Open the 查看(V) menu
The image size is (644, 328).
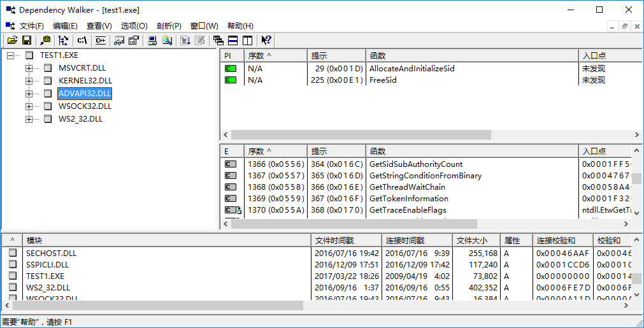(x=99, y=26)
